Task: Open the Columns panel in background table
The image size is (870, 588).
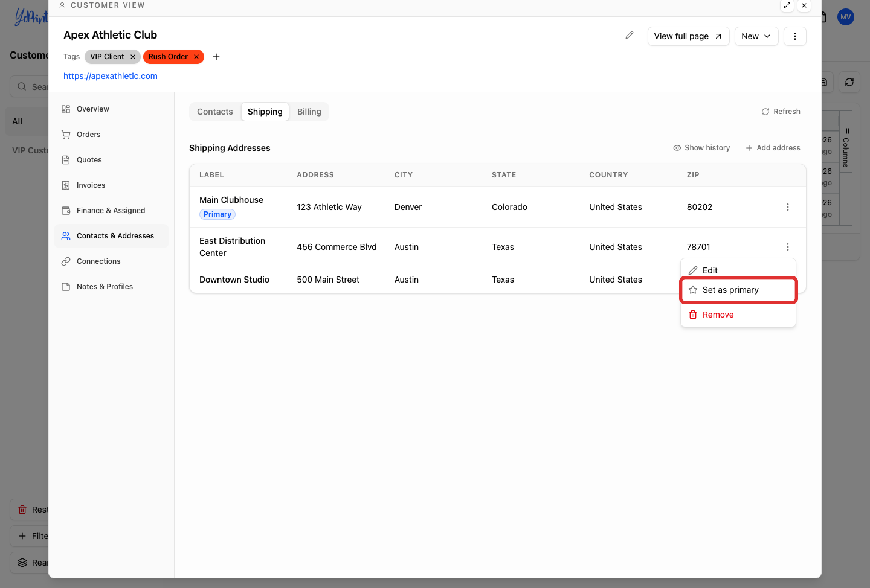Action: pyautogui.click(x=846, y=147)
